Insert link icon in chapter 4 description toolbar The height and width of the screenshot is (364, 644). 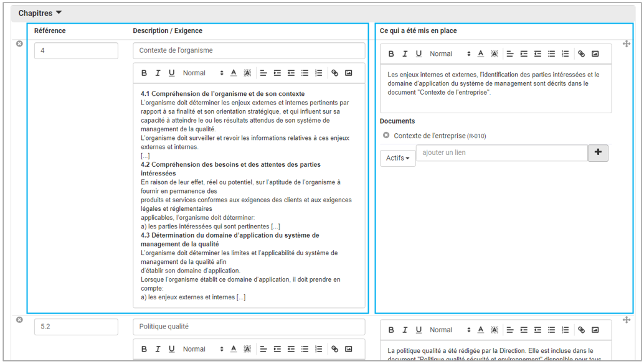click(334, 73)
